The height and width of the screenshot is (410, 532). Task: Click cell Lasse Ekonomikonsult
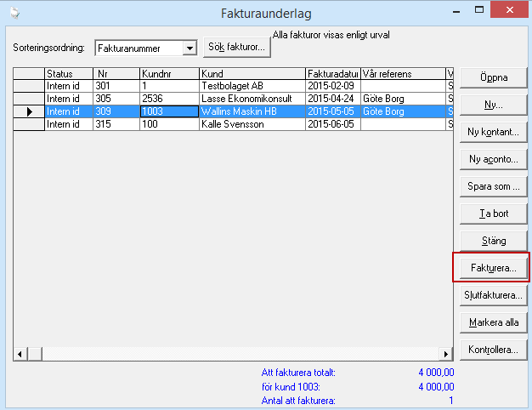pos(252,99)
